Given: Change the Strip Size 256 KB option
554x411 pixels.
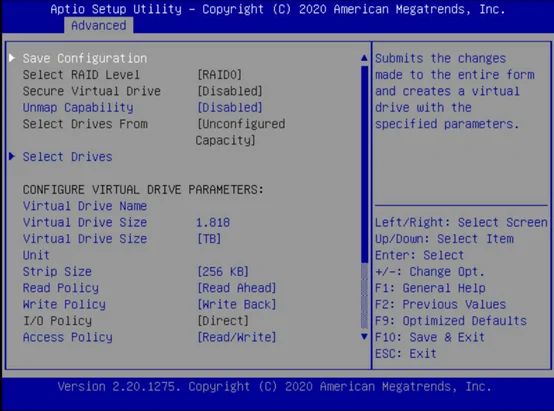Looking at the screenshot, I should pyautogui.click(x=223, y=271).
